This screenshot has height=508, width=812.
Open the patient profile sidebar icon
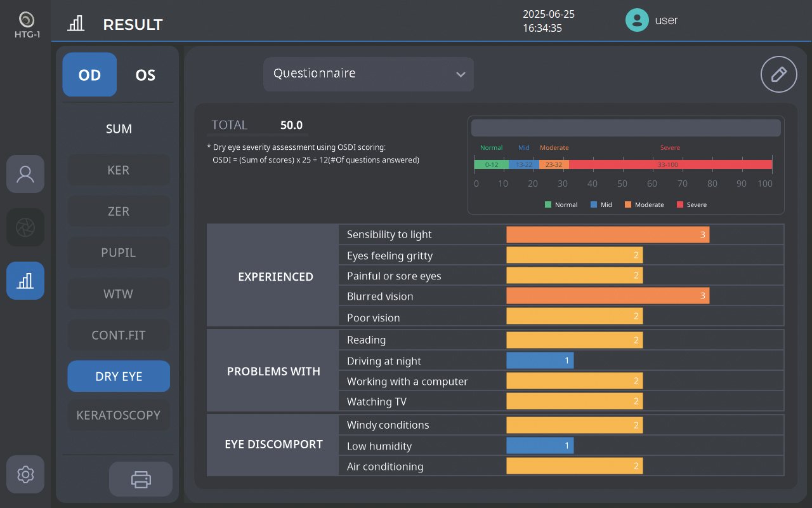(x=25, y=174)
